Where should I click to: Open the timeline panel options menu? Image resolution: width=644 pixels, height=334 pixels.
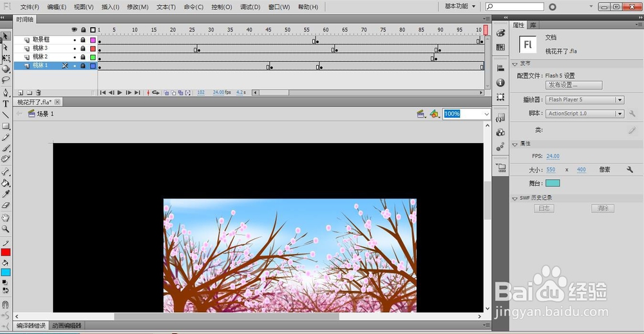coord(486,19)
